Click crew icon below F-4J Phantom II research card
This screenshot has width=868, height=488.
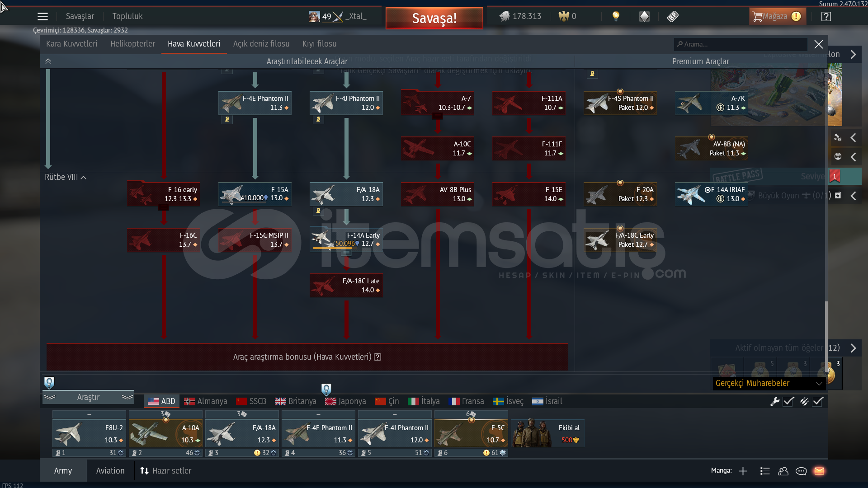318,119
